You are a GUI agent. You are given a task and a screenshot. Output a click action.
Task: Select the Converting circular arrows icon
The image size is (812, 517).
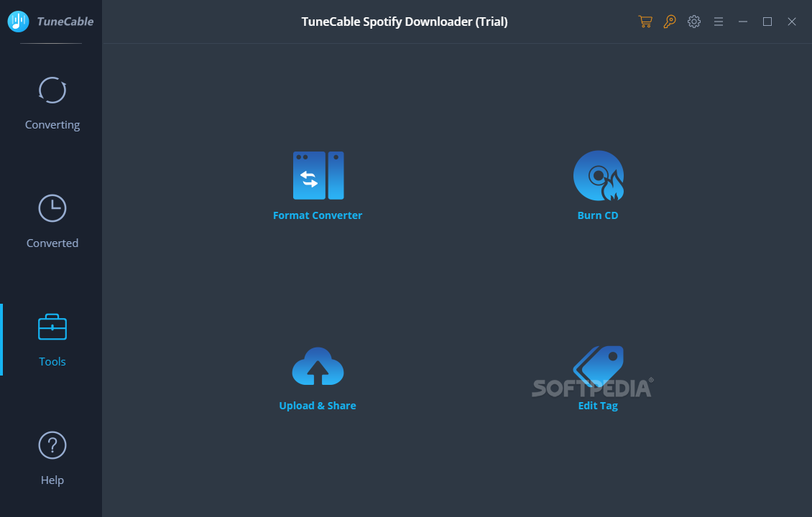[52, 90]
